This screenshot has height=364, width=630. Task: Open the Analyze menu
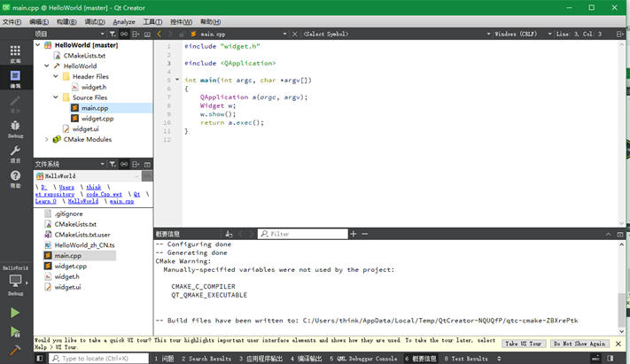124,21
